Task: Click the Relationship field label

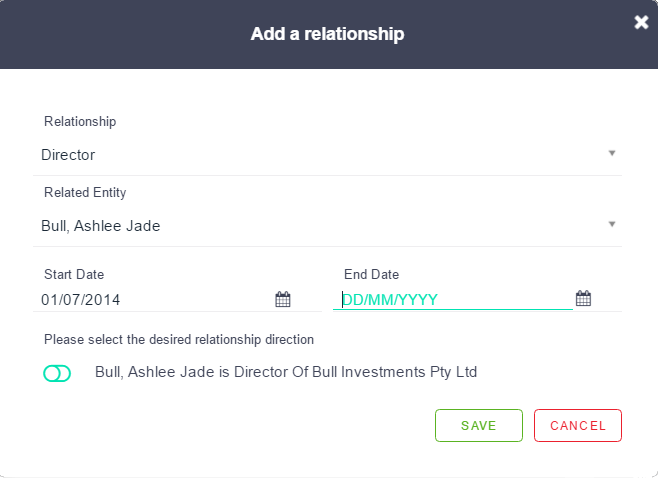Action: 80,121
